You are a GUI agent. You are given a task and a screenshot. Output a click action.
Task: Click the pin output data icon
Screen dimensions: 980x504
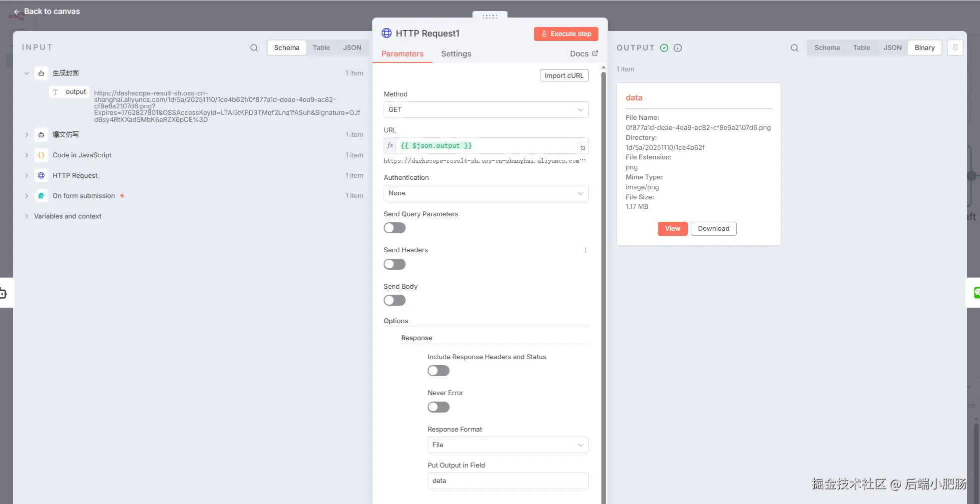pyautogui.click(x=955, y=48)
